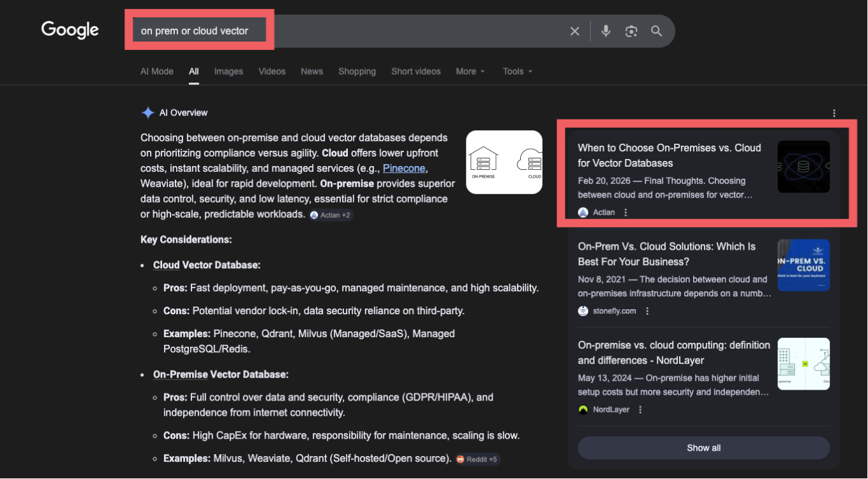This screenshot has height=479, width=868.
Task: Click the Actian favicon in source card
Action: click(x=583, y=213)
